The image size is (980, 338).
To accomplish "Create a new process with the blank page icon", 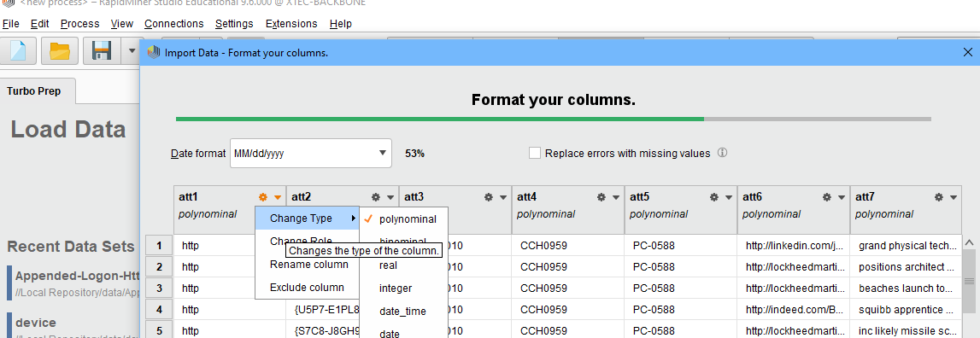I will [x=18, y=50].
